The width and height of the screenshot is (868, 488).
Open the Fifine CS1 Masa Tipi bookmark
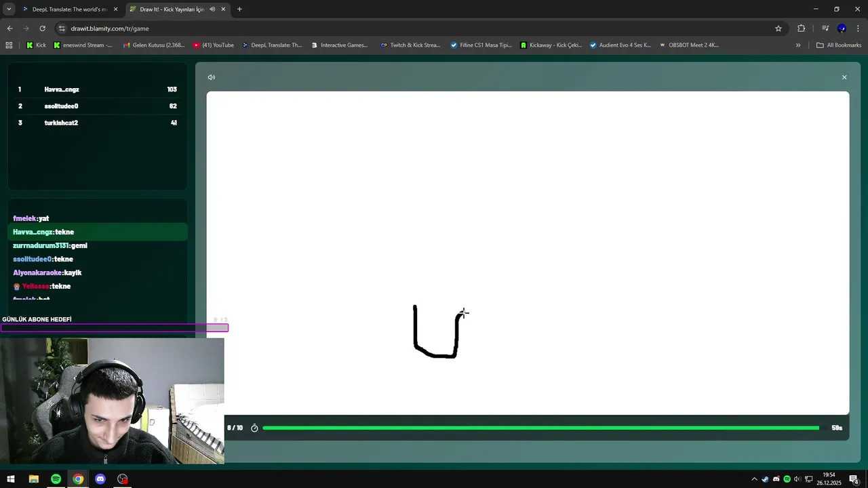[481, 45]
